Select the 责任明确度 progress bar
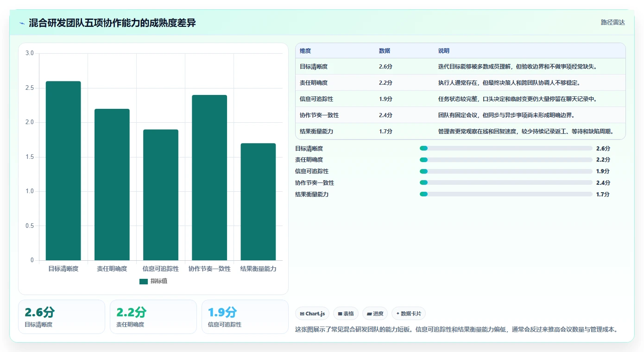Image resolution: width=644 pixels, height=352 pixels. coord(506,160)
